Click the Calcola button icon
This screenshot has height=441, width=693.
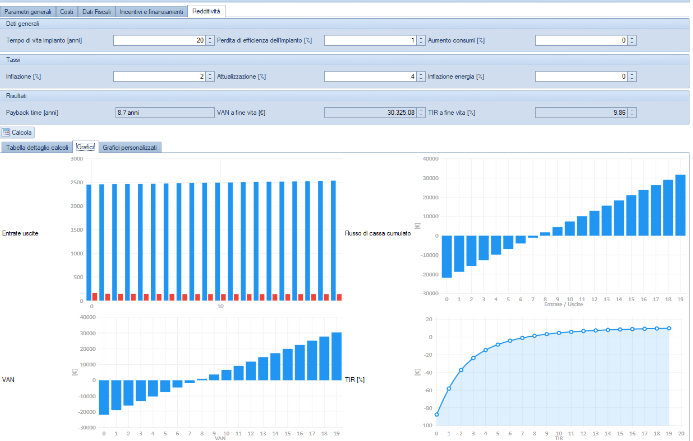click(x=7, y=132)
